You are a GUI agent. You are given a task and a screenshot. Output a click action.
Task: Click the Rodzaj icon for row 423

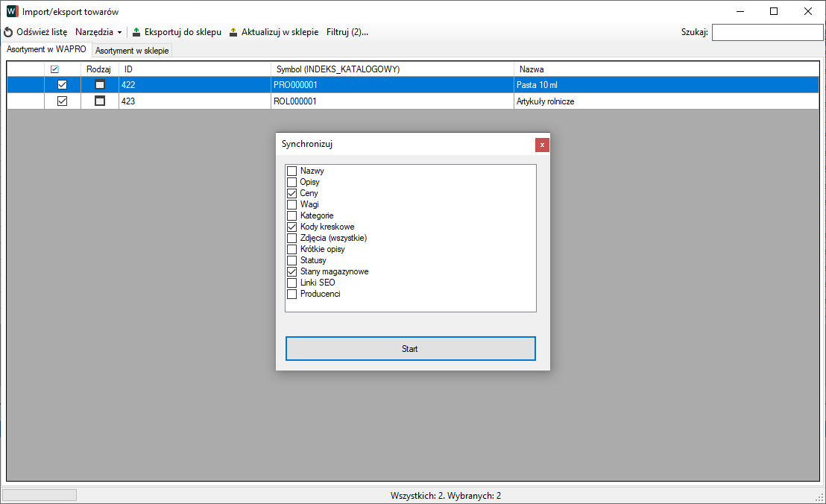tap(100, 101)
